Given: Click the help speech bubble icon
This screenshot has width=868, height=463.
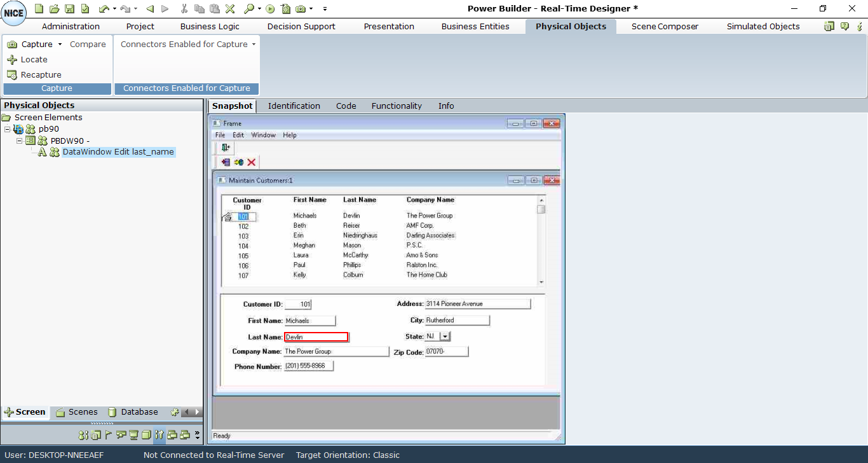Looking at the screenshot, I should point(844,27).
